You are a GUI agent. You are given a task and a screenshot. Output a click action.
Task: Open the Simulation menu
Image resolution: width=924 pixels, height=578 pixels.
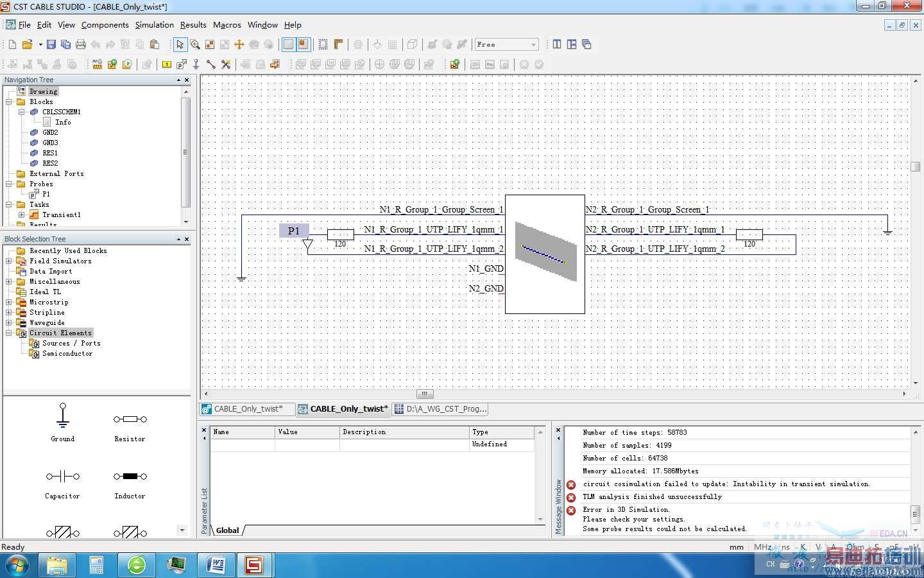(154, 24)
